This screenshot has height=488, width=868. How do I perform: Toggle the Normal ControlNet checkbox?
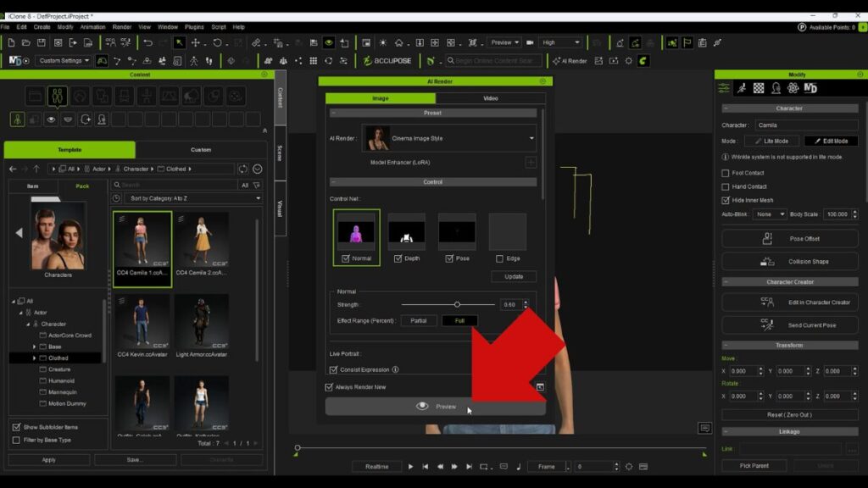(346, 258)
